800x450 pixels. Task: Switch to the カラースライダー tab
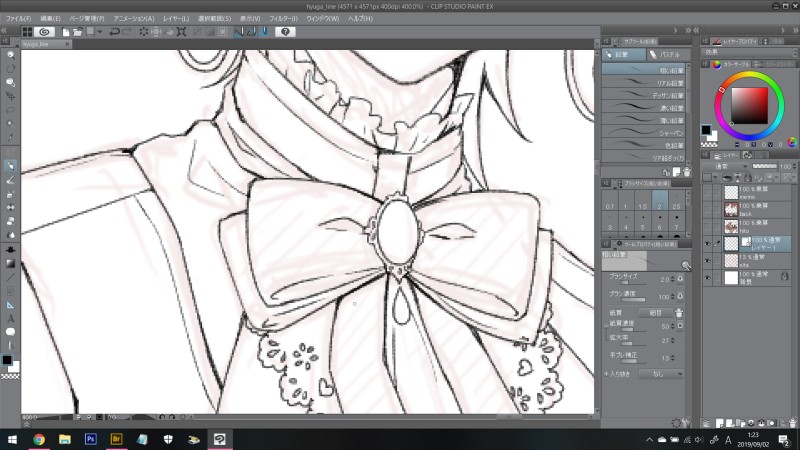click(x=774, y=64)
